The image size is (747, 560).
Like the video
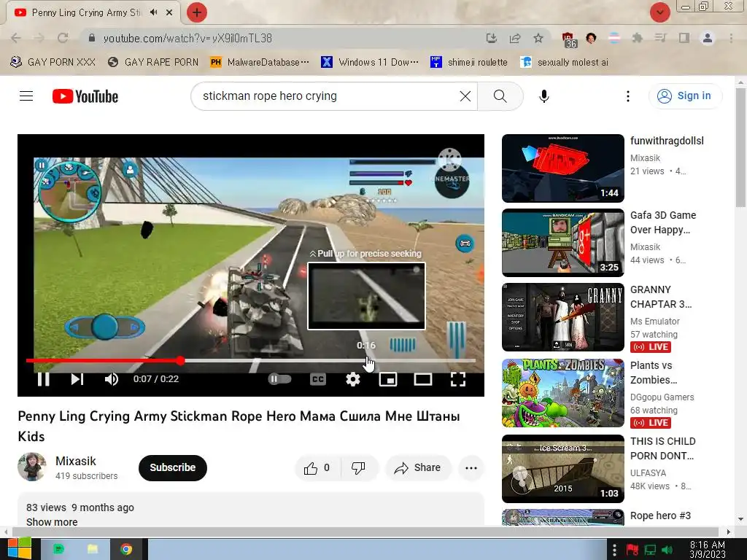(x=317, y=468)
